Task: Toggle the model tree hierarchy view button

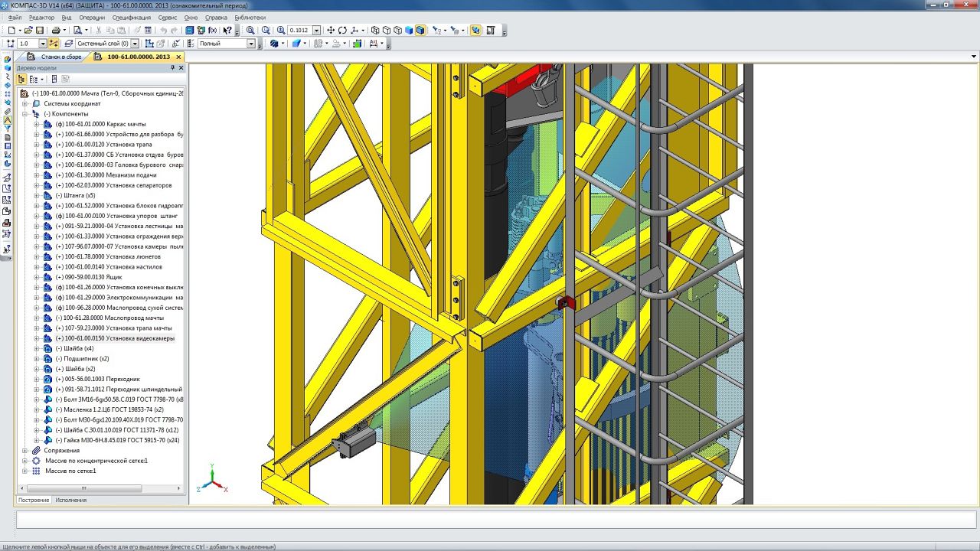Action: coord(21,79)
